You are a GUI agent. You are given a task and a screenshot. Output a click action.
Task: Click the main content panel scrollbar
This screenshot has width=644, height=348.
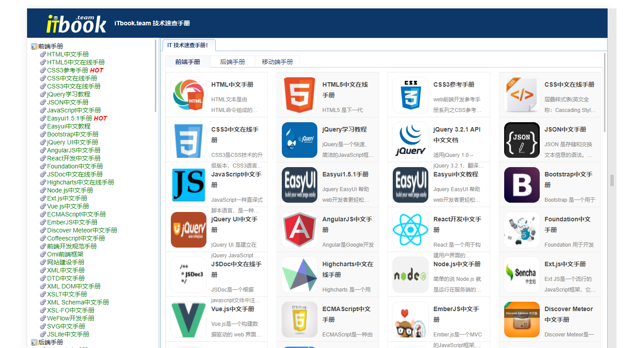click(x=605, y=93)
